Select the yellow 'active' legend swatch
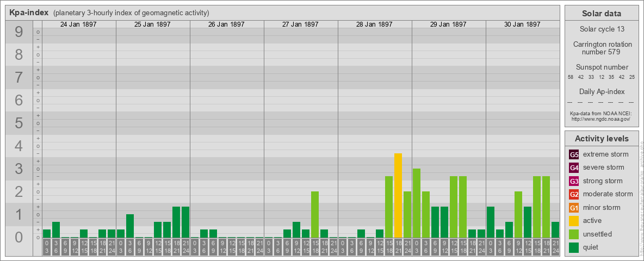Screen dimensions: 644x261 coord(574,221)
